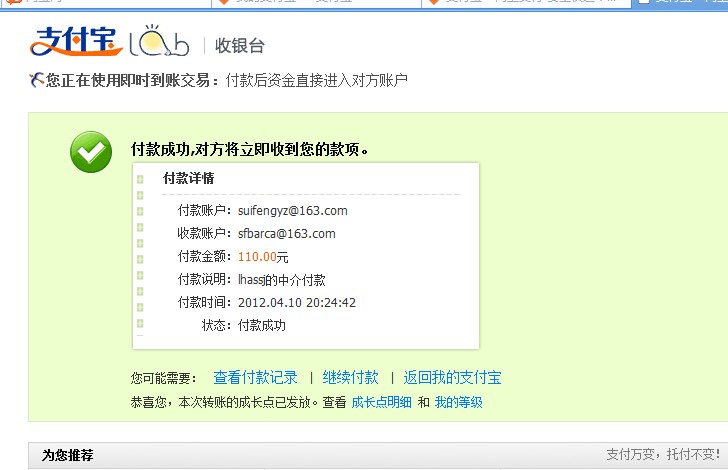Click the 为您推荐 section header
The image size is (728, 470).
tap(68, 455)
